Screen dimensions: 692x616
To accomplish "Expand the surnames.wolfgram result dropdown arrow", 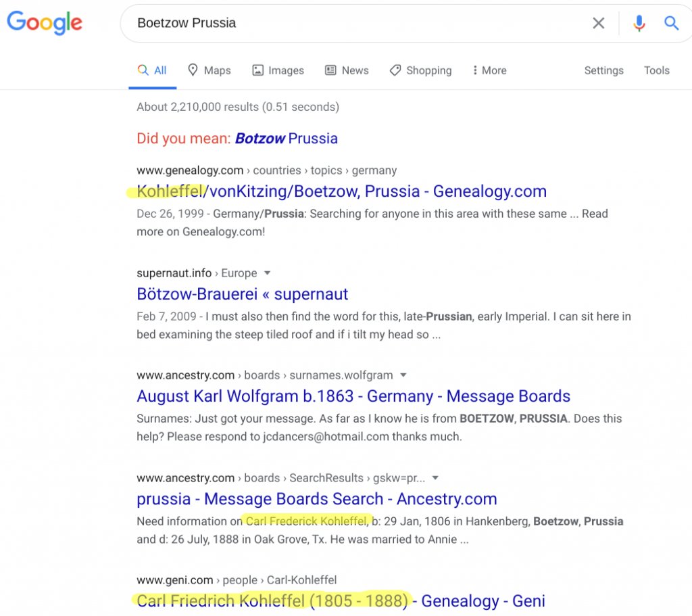I will tap(403, 375).
